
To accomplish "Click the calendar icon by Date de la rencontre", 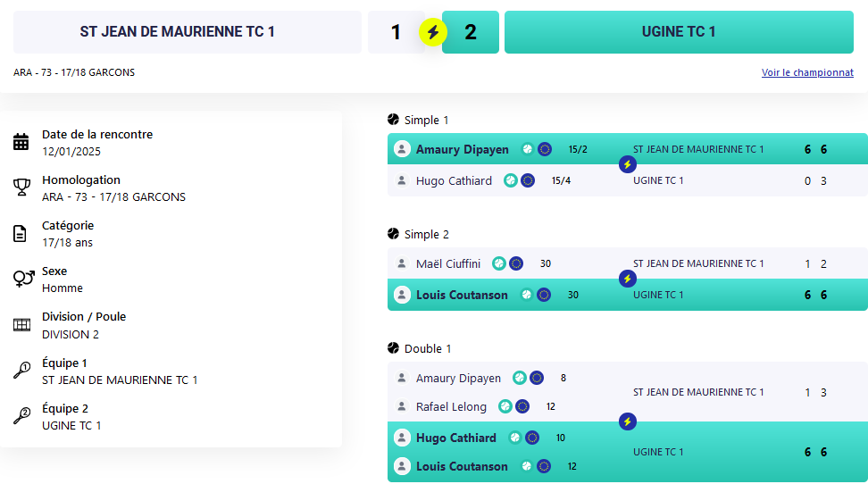I will click(x=21, y=142).
